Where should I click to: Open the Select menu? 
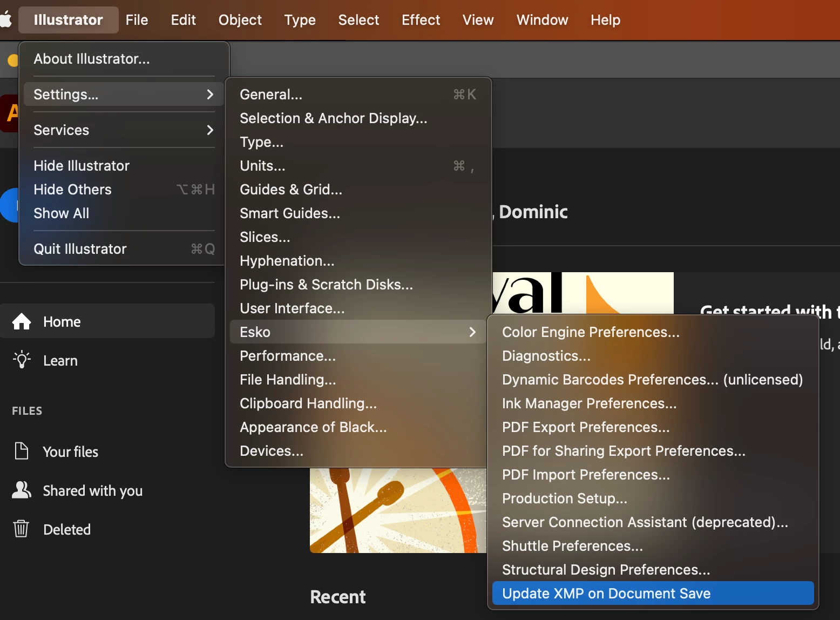[358, 20]
